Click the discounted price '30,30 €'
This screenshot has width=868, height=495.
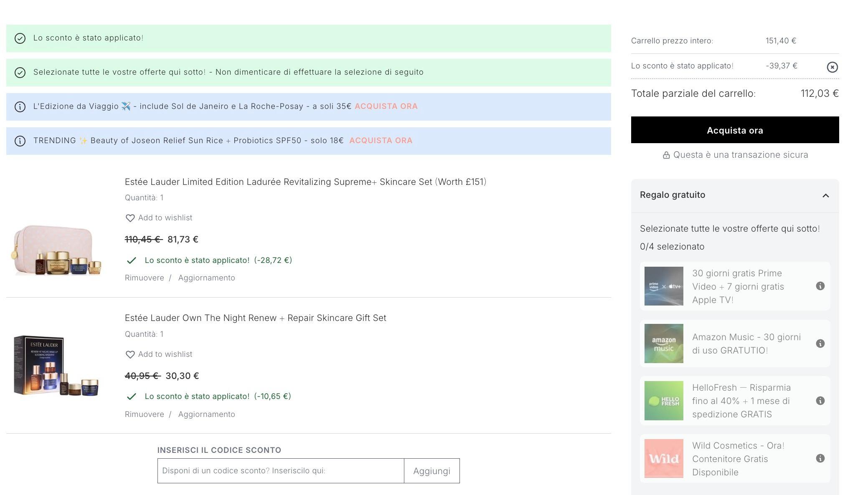pos(182,376)
